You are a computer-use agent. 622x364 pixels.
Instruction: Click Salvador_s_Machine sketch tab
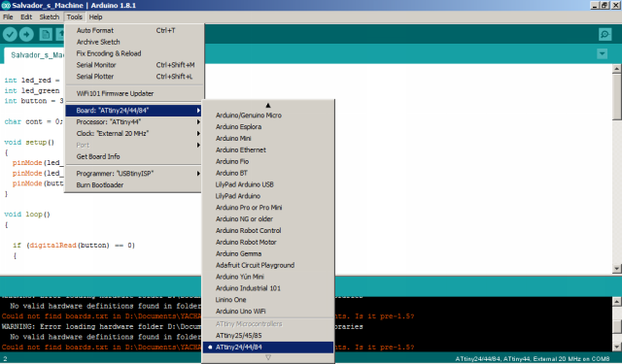click(35, 55)
